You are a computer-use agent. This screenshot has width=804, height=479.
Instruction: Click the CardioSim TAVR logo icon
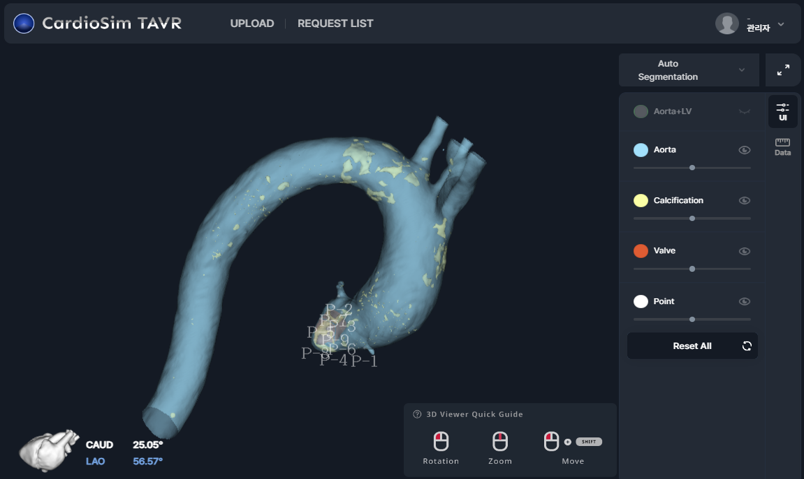coord(23,23)
